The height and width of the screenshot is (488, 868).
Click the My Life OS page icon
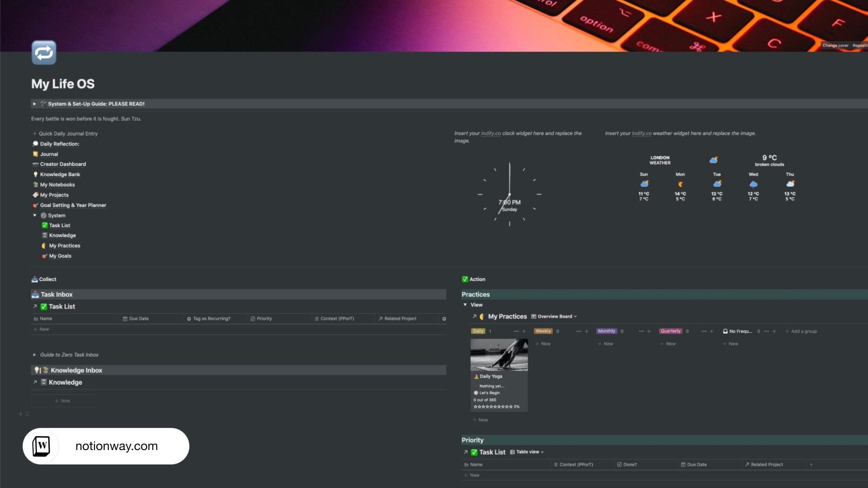44,53
